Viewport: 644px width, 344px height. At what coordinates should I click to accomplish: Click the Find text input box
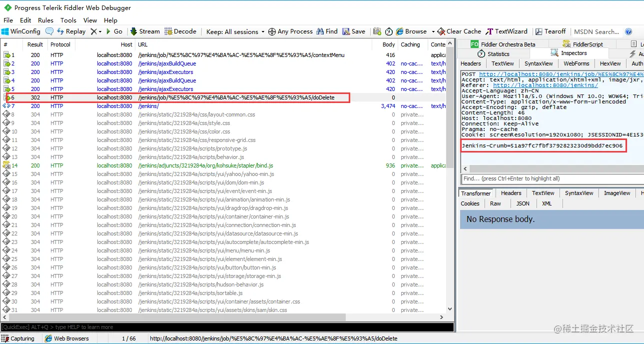coord(552,178)
